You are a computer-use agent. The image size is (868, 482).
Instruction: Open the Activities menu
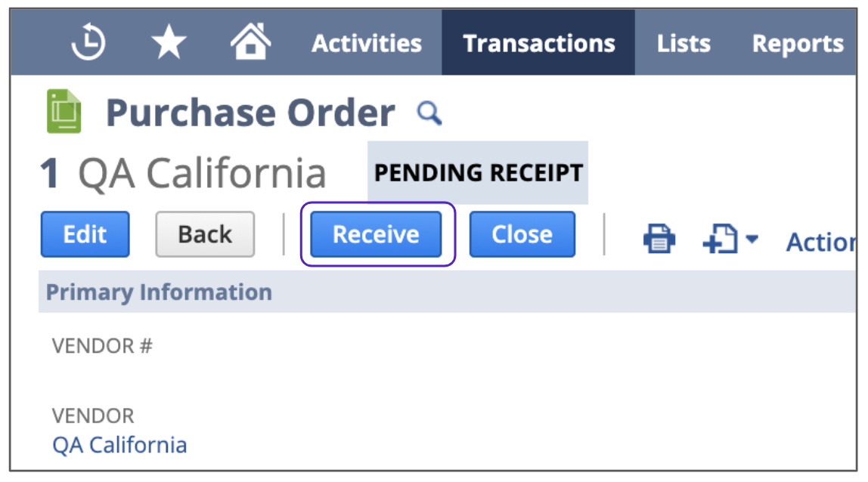367,44
